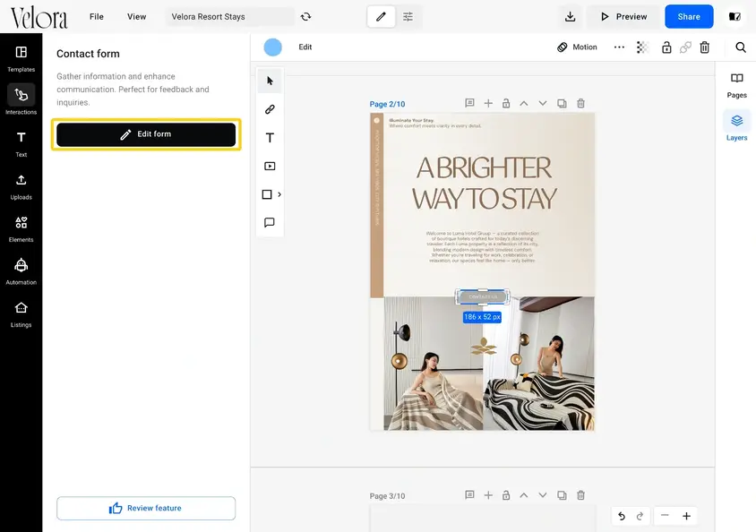
Task: Click the Edit form button
Action: [x=146, y=134]
